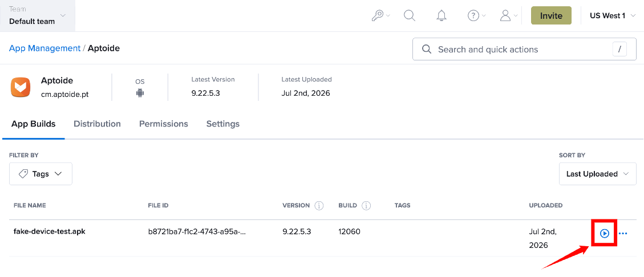
Task: Click the Latest Version value 9.22.5.3
Action: (206, 93)
